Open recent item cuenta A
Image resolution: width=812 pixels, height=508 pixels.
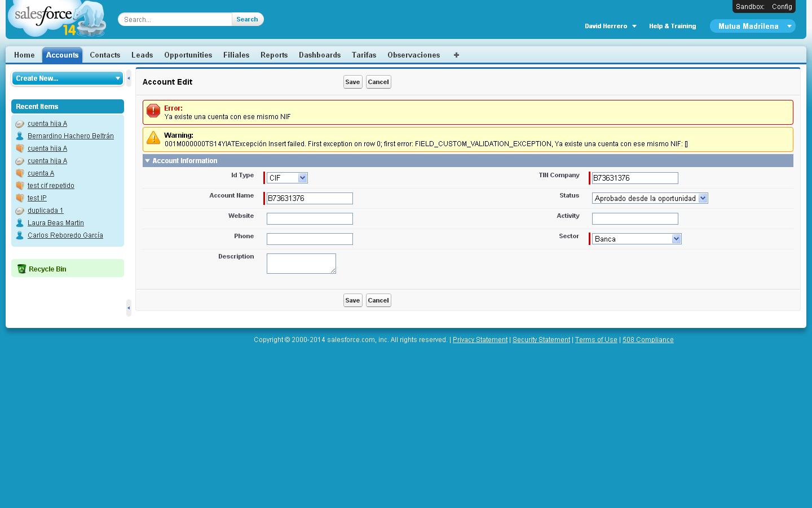41,173
